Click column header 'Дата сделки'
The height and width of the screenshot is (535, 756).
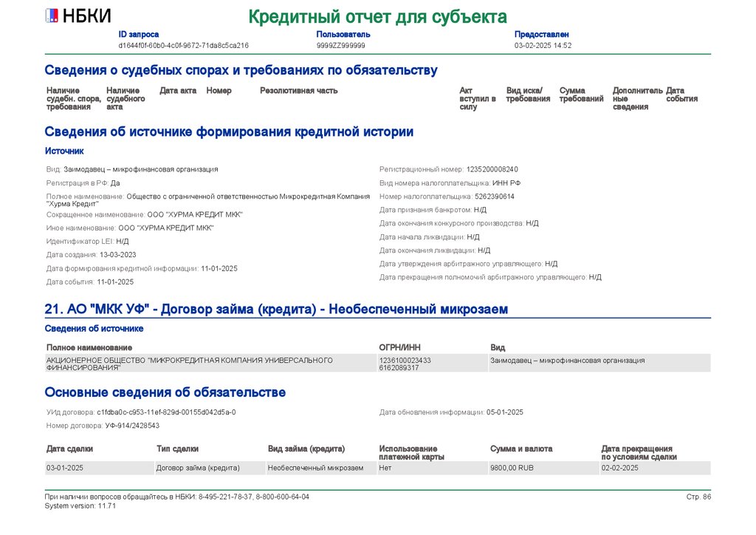pos(69,449)
